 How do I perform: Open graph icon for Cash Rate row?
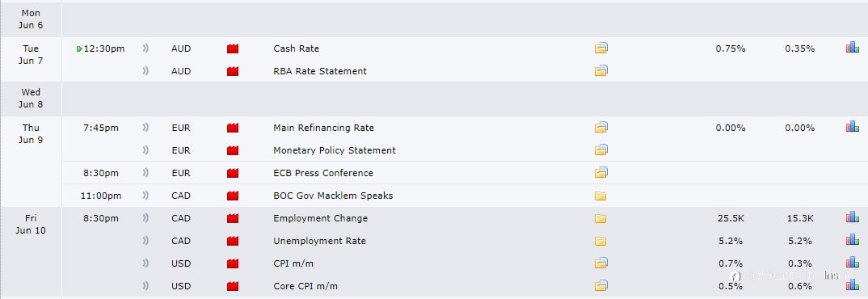pos(853,48)
